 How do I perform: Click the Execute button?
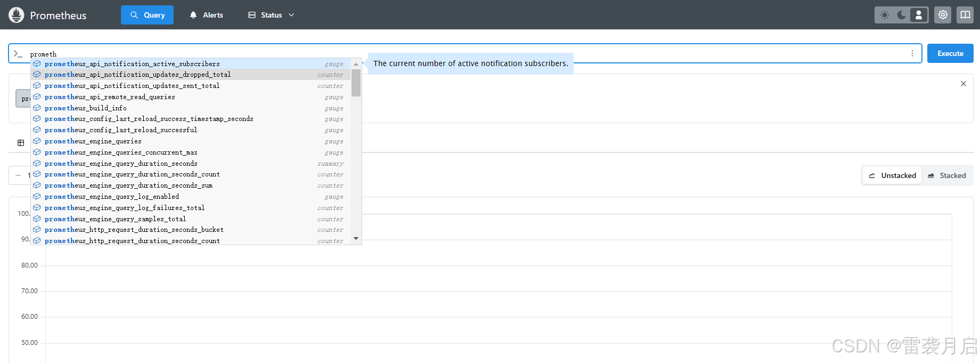pyautogui.click(x=950, y=53)
